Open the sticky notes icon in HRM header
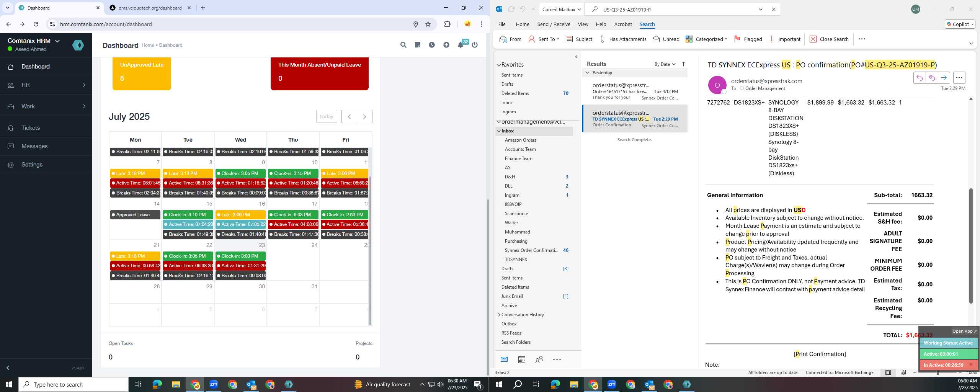Screen dimensions: 980x392 (x=418, y=45)
